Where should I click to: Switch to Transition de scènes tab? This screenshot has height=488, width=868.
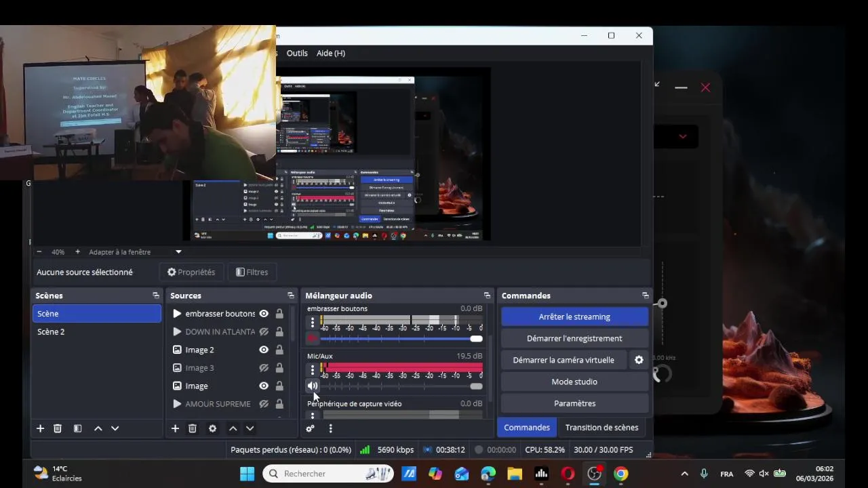[601, 428]
